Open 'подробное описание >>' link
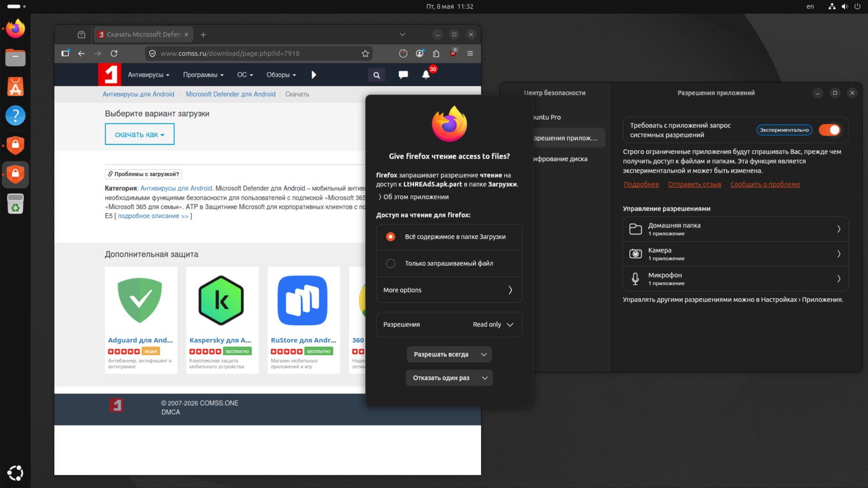 (x=153, y=216)
